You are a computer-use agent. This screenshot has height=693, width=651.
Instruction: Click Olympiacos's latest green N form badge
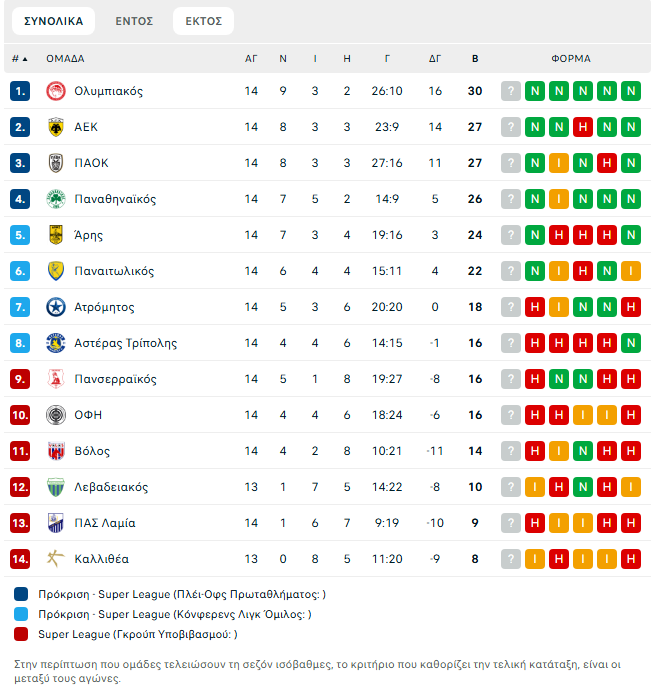click(x=630, y=91)
